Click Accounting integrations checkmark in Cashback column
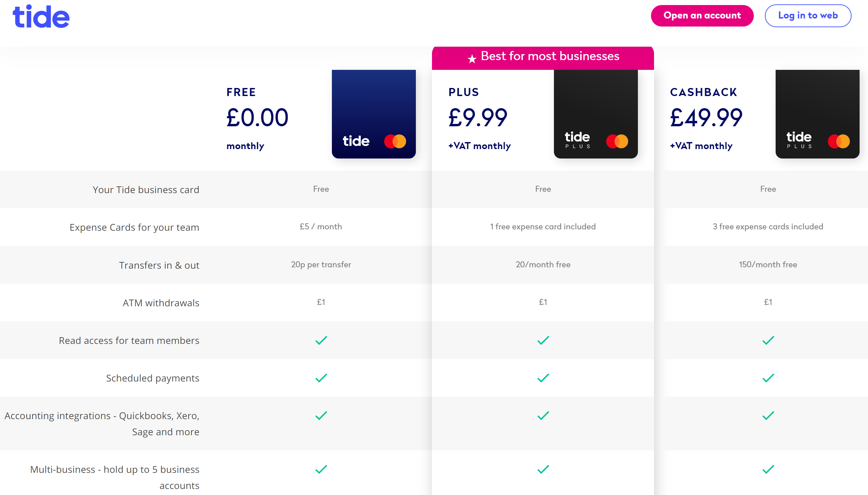This screenshot has width=868, height=495. [768, 415]
